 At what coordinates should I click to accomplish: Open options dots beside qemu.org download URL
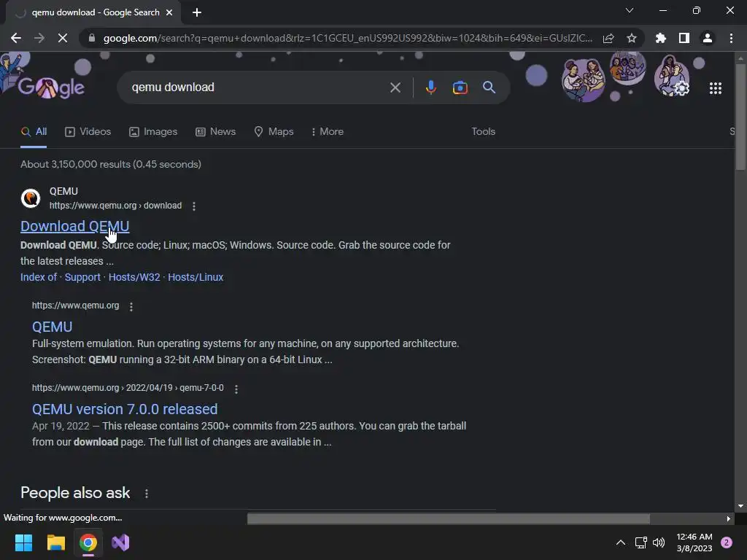coord(193,206)
